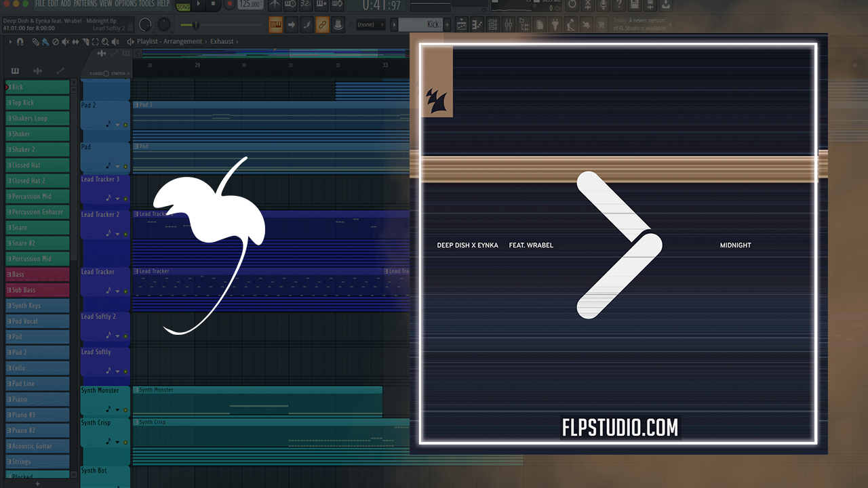The height and width of the screenshot is (488, 868).
Task: Open the OPTIONS menu
Action: point(125,3)
